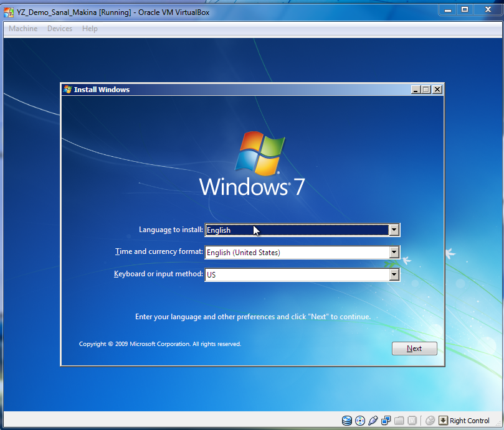Open the Time and currency format dropdown
Viewport: 504px width, 430px height.
tap(394, 252)
